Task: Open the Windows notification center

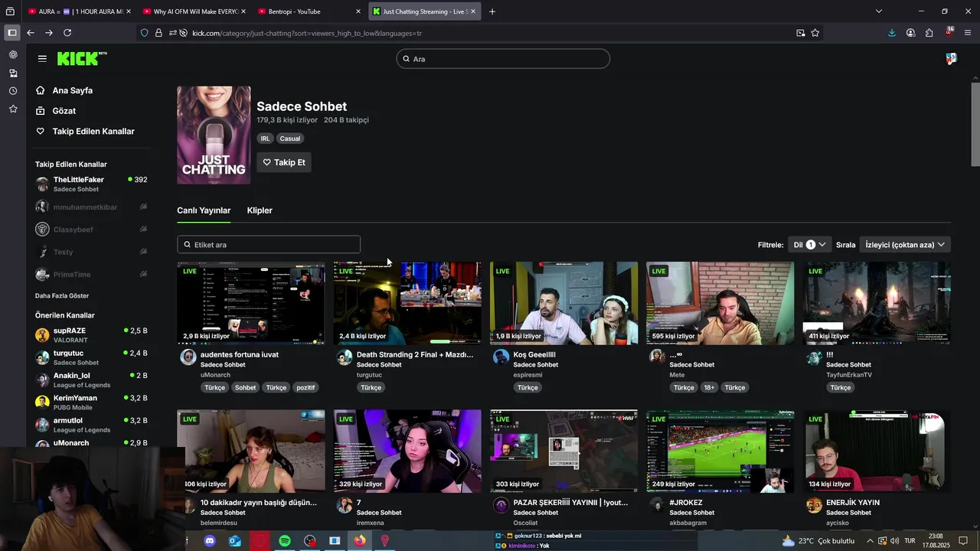Action: coord(964,541)
